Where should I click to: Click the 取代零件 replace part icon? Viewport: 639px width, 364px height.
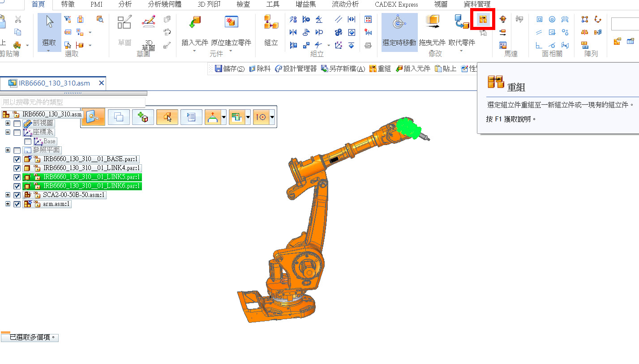point(461,22)
